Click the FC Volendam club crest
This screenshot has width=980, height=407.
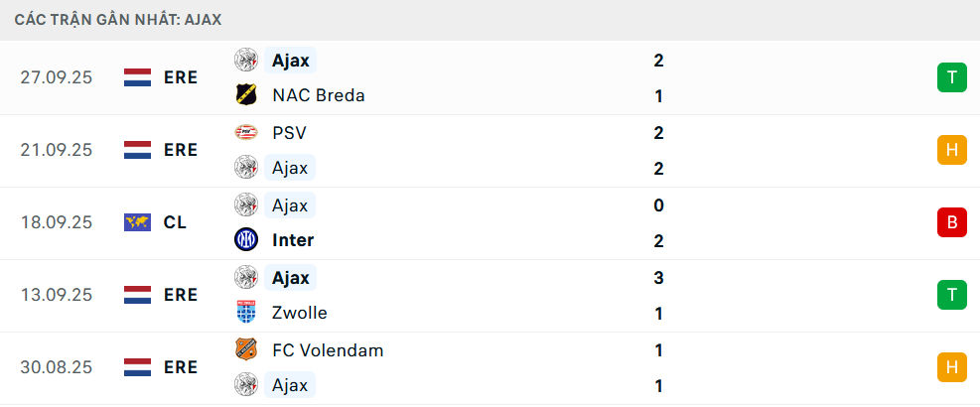[245, 349]
